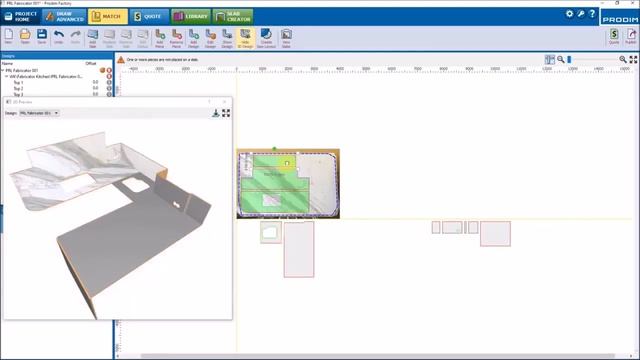The image size is (640, 360).
Task: Select the large square unplaced piece on right
Action: 495,233
